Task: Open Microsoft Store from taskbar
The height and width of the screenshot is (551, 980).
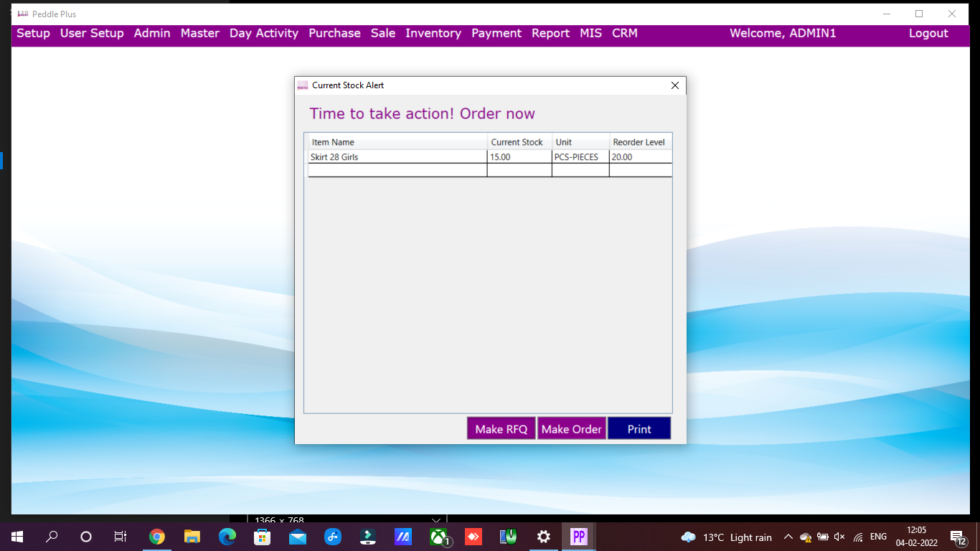Action: (263, 537)
